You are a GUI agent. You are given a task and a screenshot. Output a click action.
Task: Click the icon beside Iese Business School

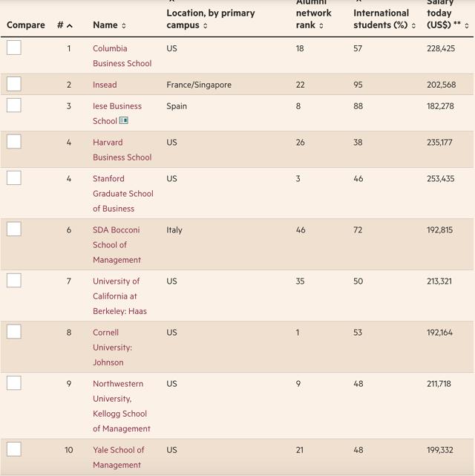(x=124, y=120)
